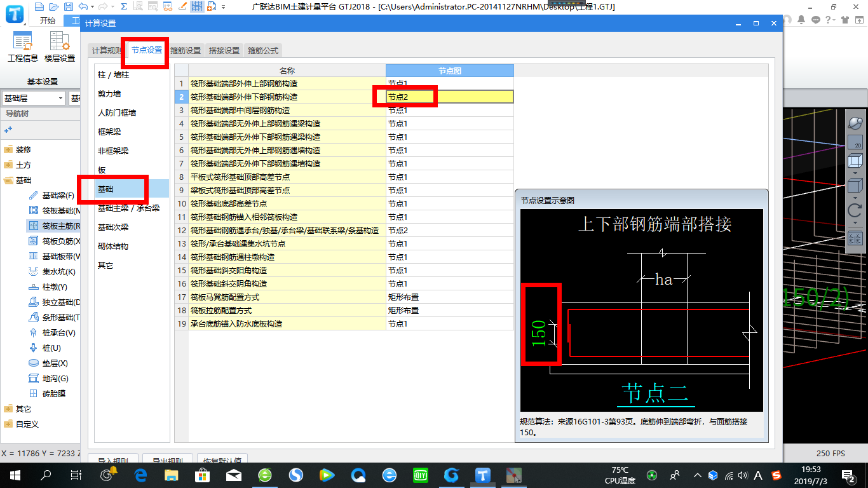Click the orbit view globe icon
This screenshot has width=868, height=488.
855,122
